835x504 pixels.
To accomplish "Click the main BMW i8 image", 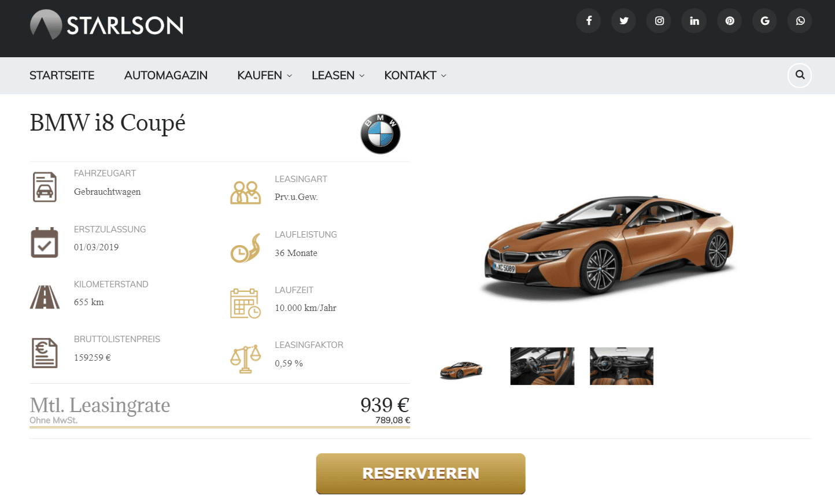I will 609,247.
